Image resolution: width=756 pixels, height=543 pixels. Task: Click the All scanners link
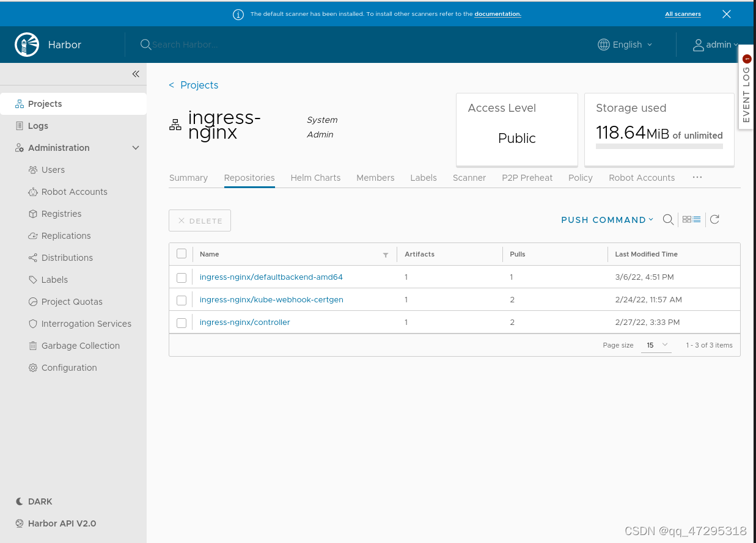click(683, 14)
